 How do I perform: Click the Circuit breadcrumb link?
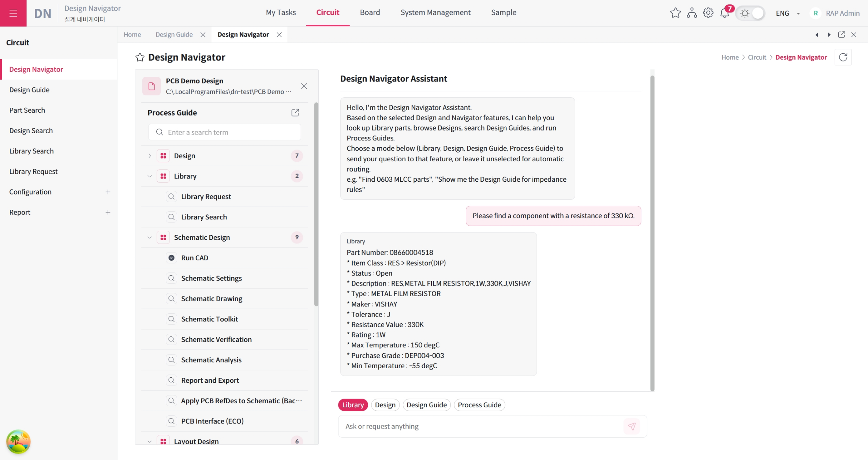coord(757,57)
